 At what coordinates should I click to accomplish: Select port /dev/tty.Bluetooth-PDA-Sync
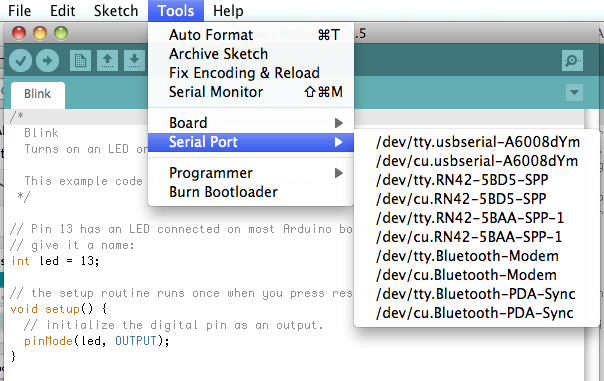click(x=476, y=294)
